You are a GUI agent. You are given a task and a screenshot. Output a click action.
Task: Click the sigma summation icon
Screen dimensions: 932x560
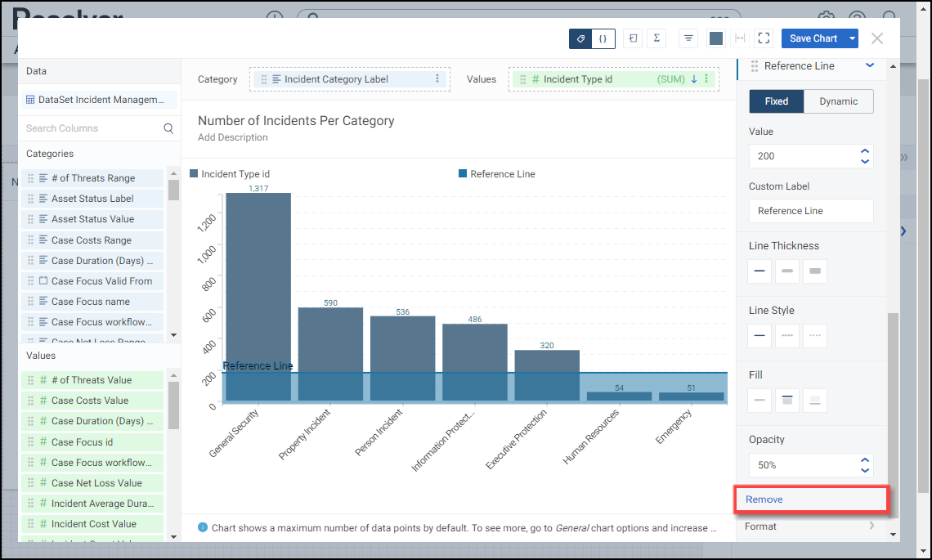(x=656, y=38)
